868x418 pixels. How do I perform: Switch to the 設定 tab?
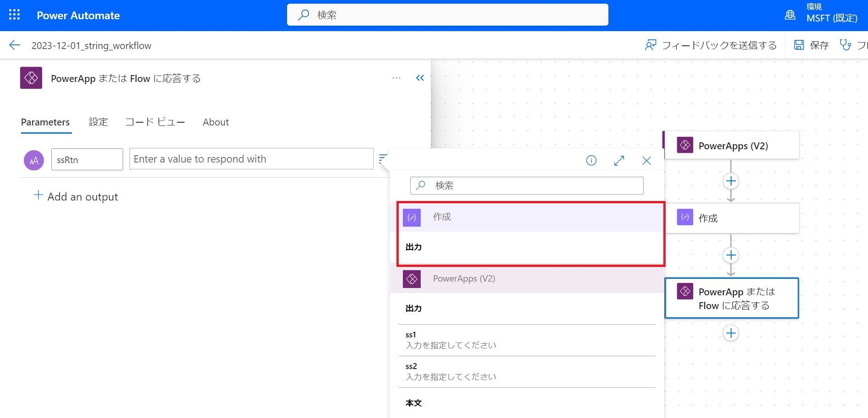[98, 122]
